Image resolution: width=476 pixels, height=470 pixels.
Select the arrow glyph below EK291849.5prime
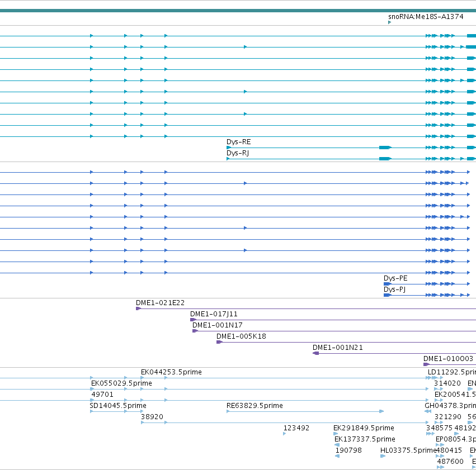click(336, 434)
